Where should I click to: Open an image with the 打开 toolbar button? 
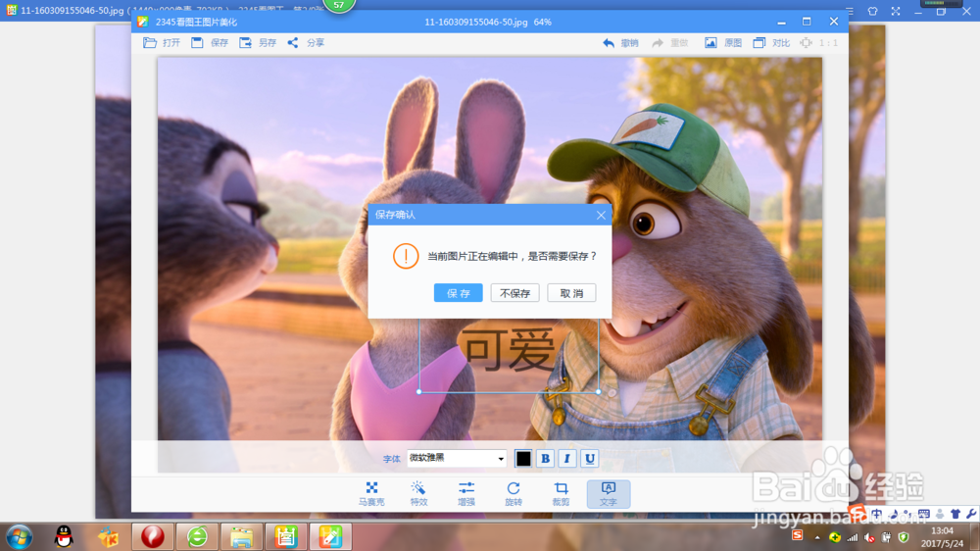[162, 42]
